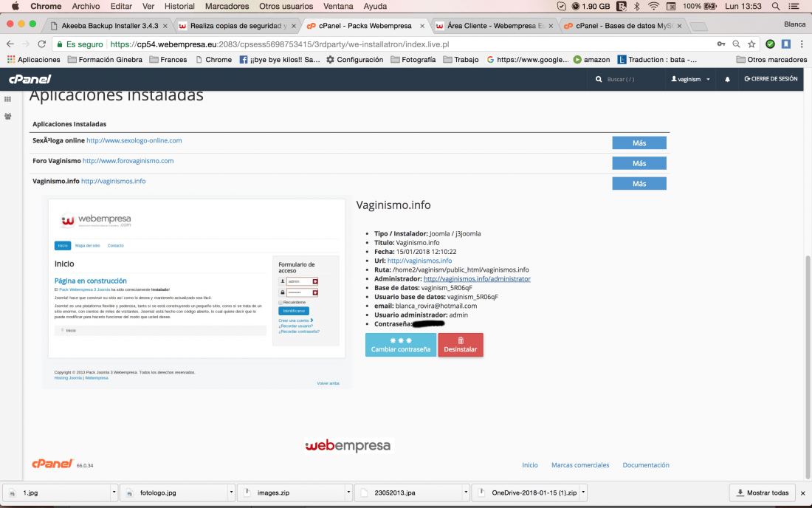Screen dimensions: 812x508
Task: Open dropdown arrow for 23052013.jpa download
Action: point(466,492)
